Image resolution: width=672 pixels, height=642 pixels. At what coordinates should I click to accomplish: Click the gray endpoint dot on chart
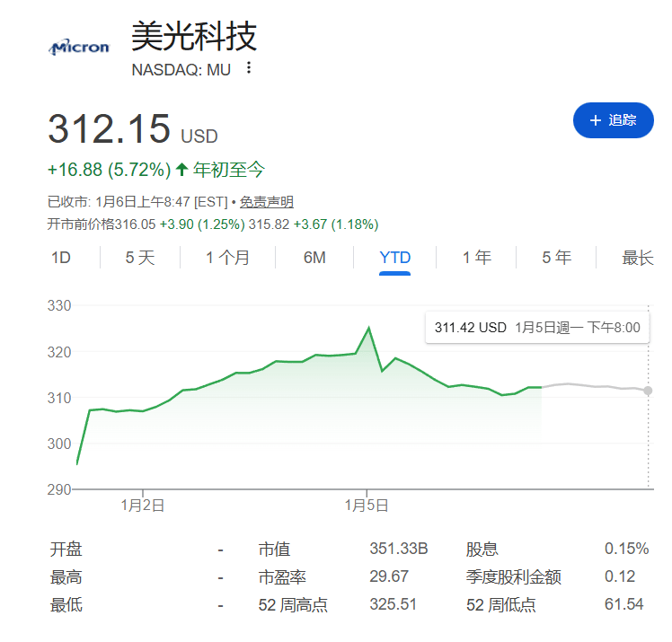coord(648,391)
